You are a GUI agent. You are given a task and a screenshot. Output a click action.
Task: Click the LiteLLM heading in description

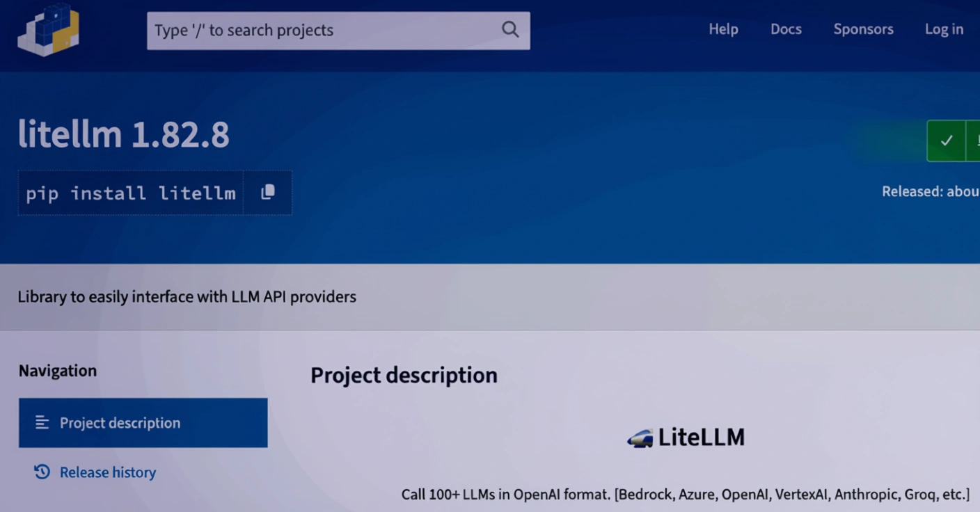[x=701, y=438]
